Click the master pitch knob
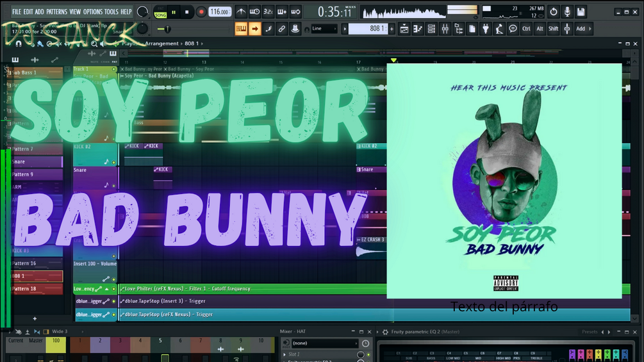The image size is (644, 362). click(142, 29)
